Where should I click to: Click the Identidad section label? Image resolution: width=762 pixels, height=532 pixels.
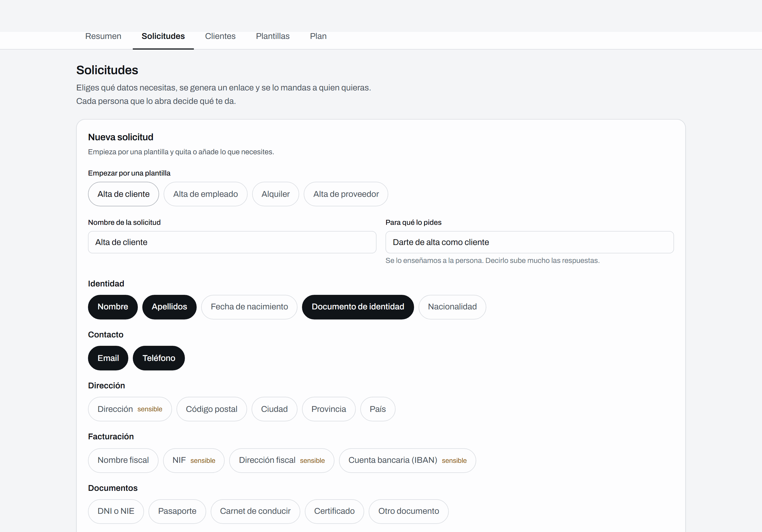tap(106, 284)
